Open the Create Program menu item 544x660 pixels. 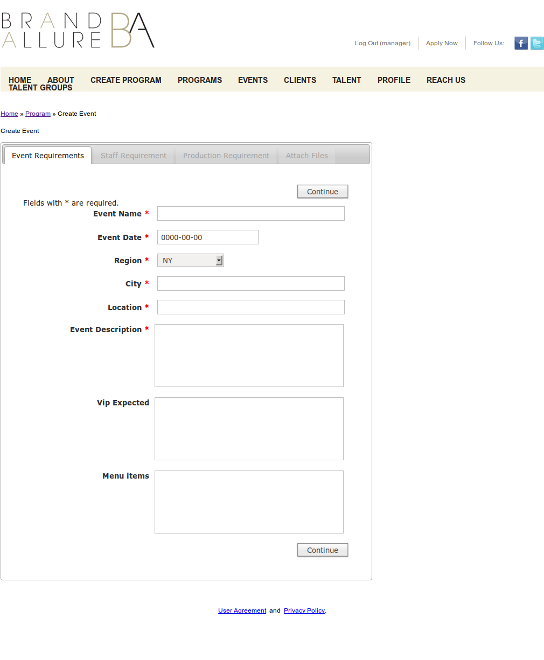pyautogui.click(x=126, y=80)
